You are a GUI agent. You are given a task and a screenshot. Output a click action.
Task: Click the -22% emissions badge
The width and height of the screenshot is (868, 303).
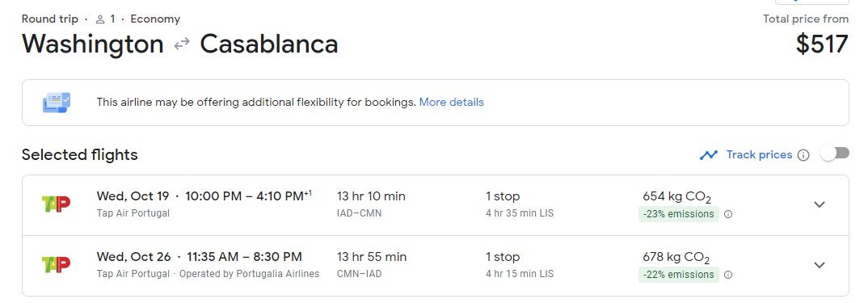[x=678, y=274]
